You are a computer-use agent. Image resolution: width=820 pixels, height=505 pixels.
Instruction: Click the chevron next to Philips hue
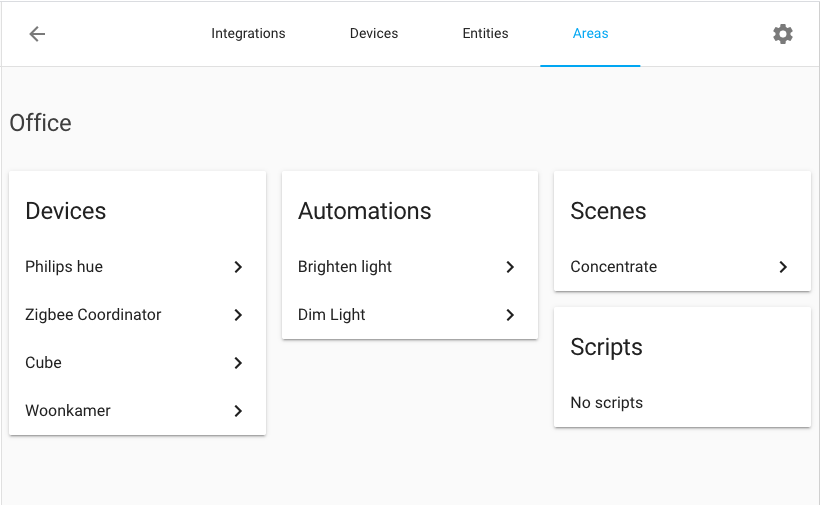click(238, 267)
